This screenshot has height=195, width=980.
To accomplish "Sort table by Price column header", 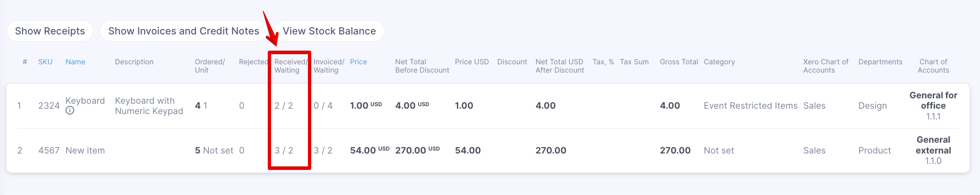I will [358, 62].
